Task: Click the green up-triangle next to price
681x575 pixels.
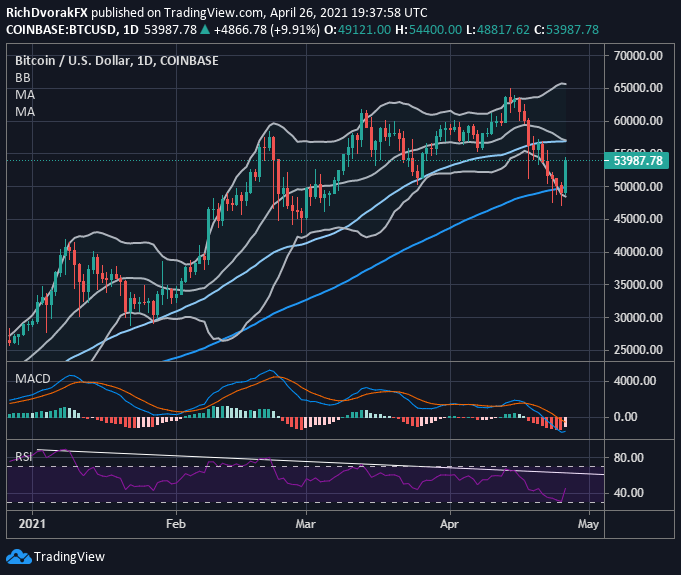Action: pos(205,30)
